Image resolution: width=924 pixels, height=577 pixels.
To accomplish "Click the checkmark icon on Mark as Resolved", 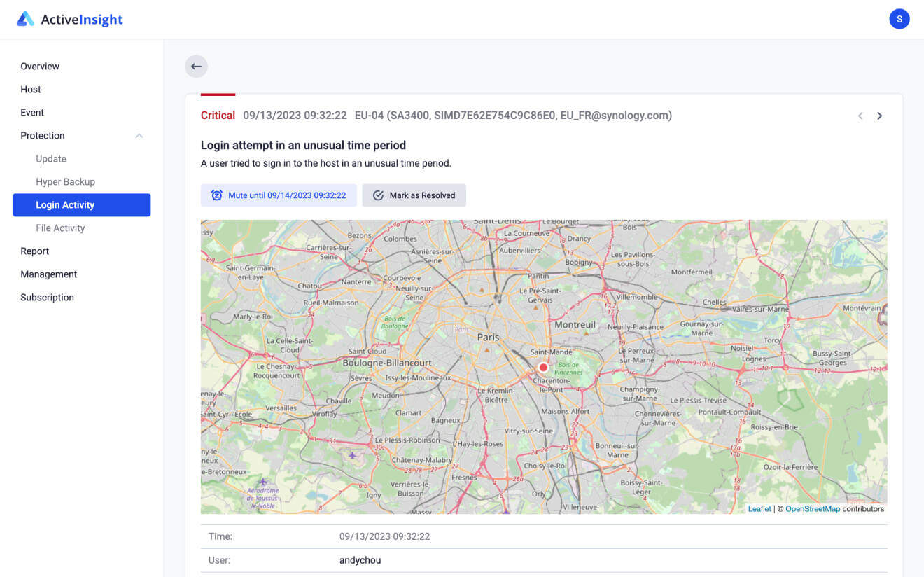I will click(x=378, y=195).
